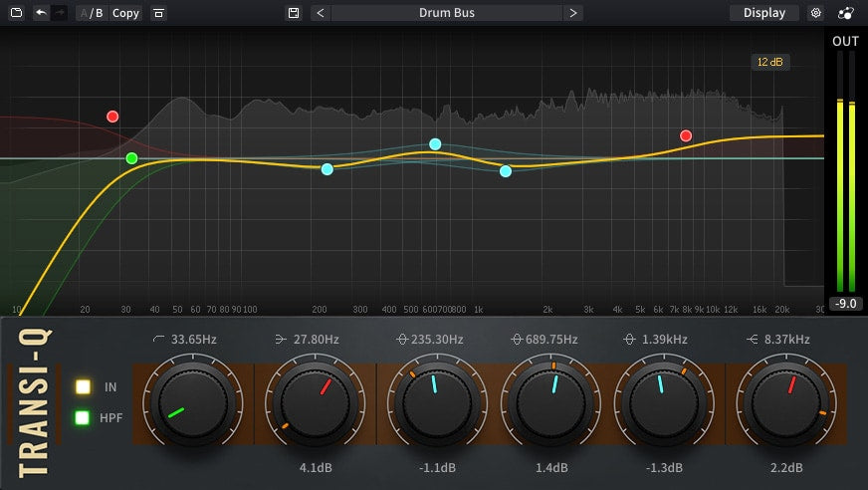Edit the 27.80Hz frequency value
Viewport: 868px width, 490px height.
point(317,339)
